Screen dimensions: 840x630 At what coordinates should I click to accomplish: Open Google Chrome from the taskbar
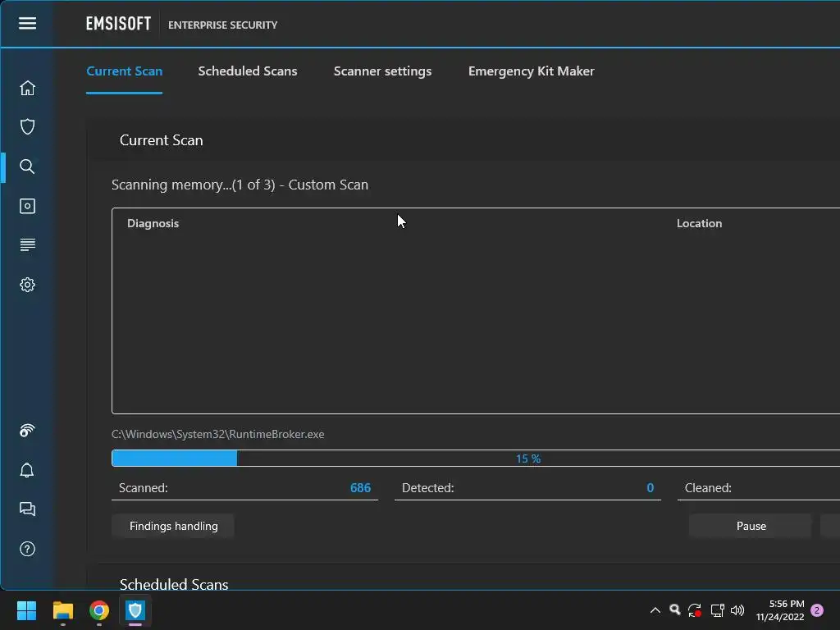pyautogui.click(x=99, y=610)
